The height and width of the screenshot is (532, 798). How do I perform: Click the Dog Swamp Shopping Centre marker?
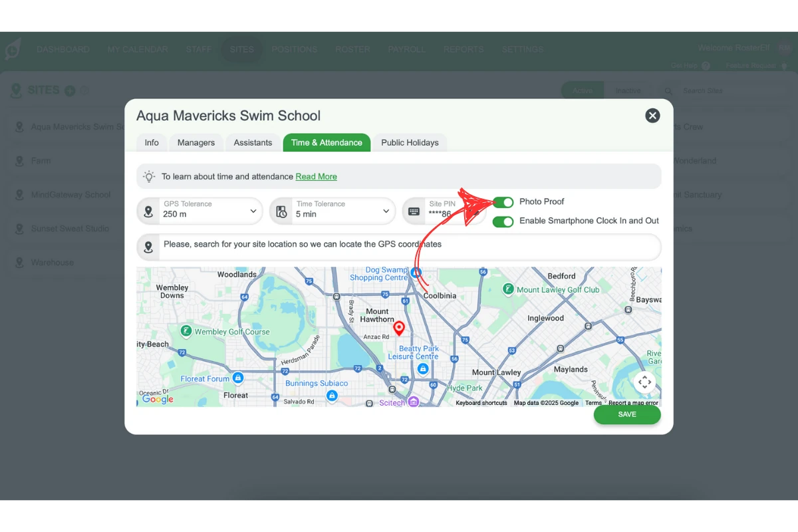coord(416,272)
